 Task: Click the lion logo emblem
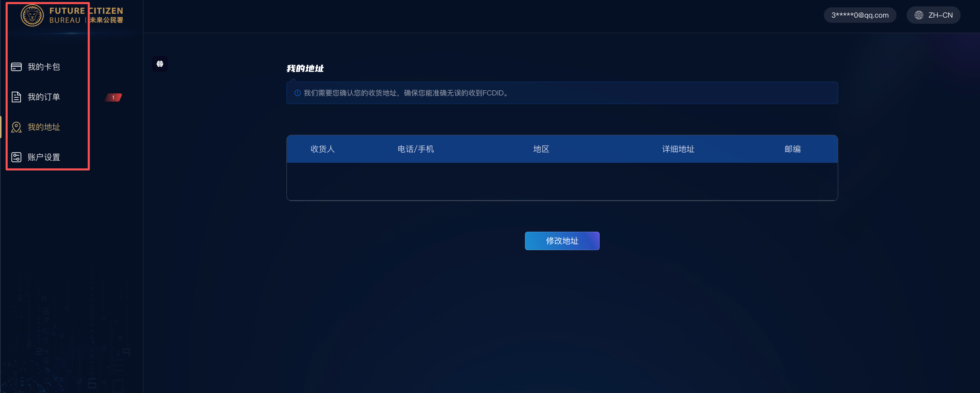pyautogui.click(x=32, y=15)
